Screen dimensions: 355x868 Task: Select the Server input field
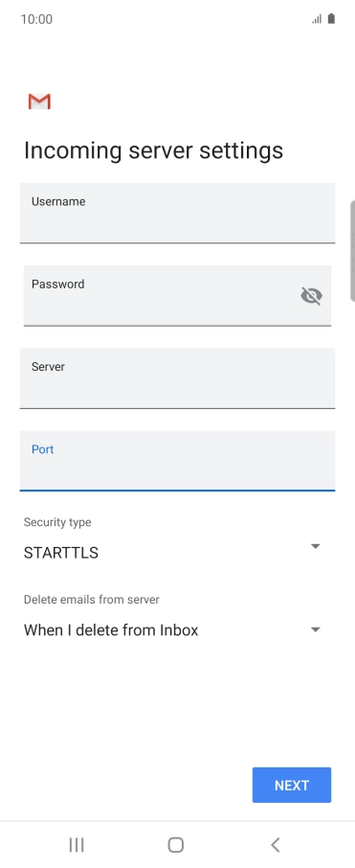(178, 378)
